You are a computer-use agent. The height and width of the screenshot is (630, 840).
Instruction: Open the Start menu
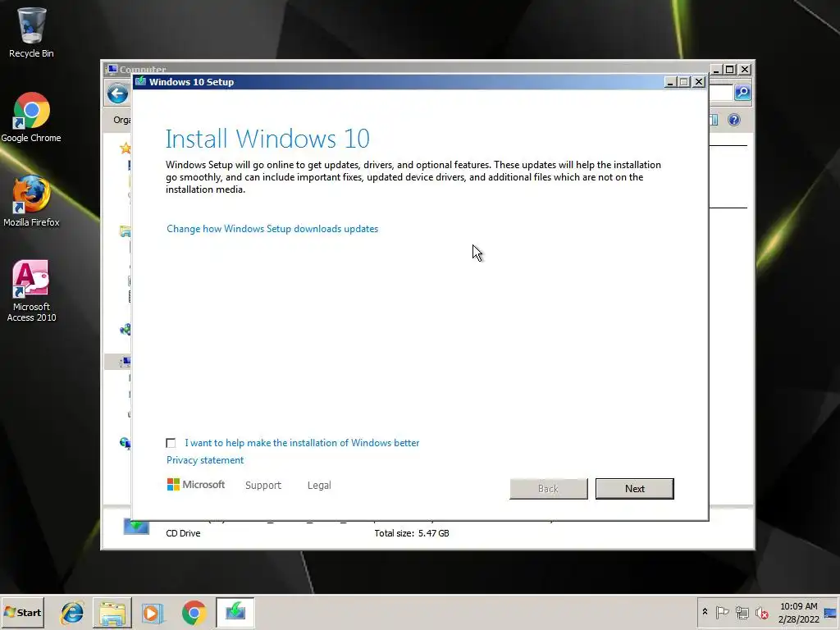(22, 612)
